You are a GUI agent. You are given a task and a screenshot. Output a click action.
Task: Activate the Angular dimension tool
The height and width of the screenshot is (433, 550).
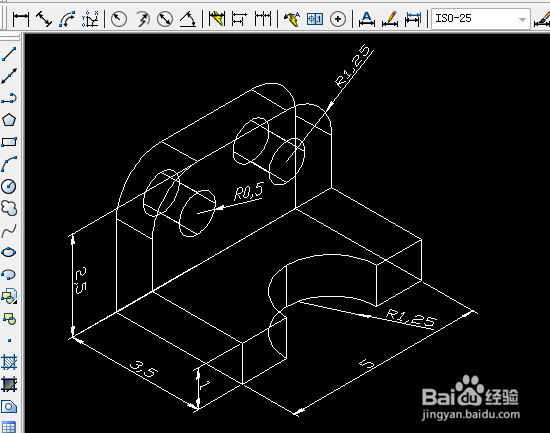(188, 19)
